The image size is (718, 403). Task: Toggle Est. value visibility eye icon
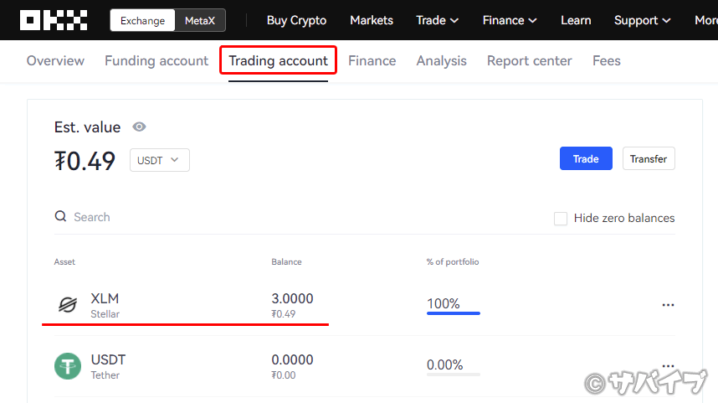[x=139, y=127]
